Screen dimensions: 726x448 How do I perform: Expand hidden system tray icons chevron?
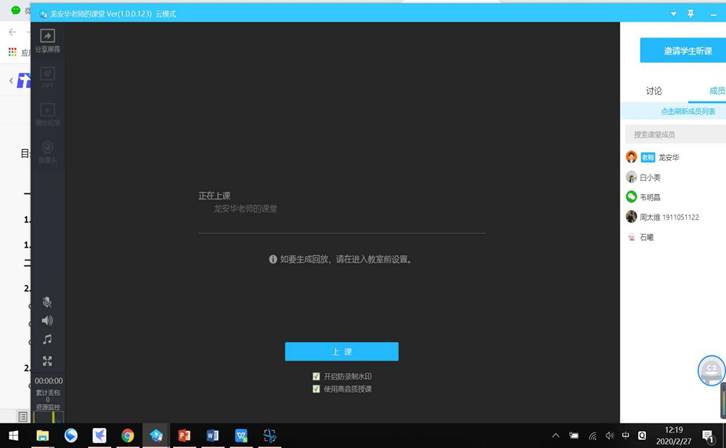(556, 436)
